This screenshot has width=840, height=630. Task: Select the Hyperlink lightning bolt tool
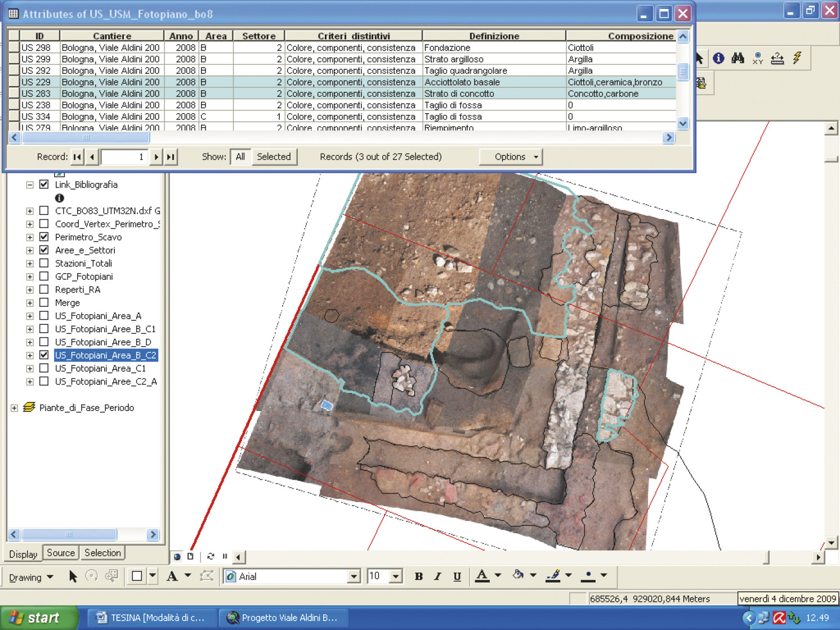point(797,58)
